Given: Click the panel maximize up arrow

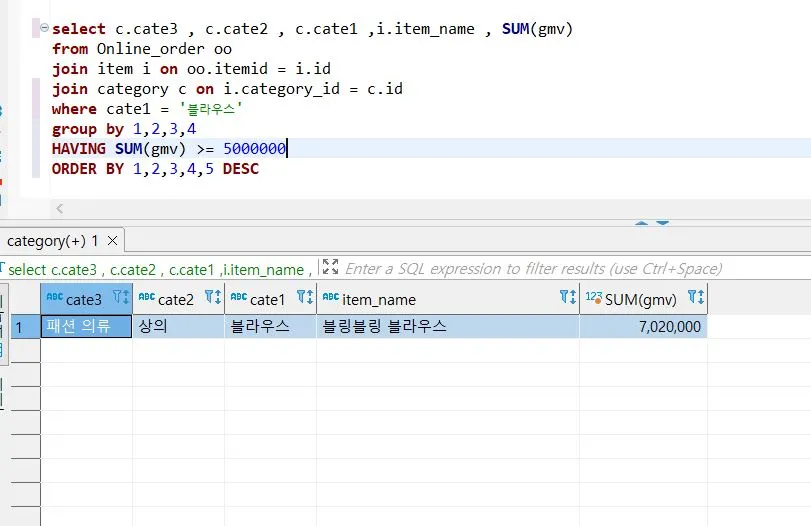Looking at the screenshot, I should tap(641, 223).
